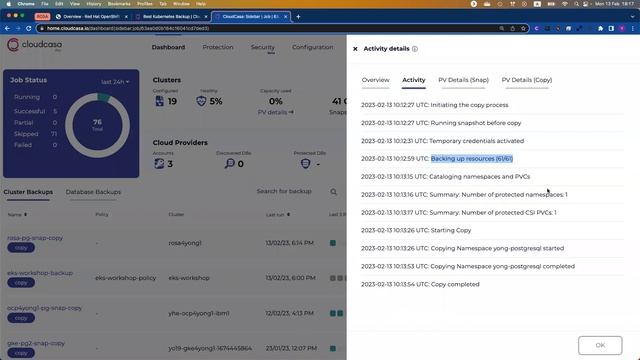
Task: Click the info icon beside Activity details
Action: 415,49
